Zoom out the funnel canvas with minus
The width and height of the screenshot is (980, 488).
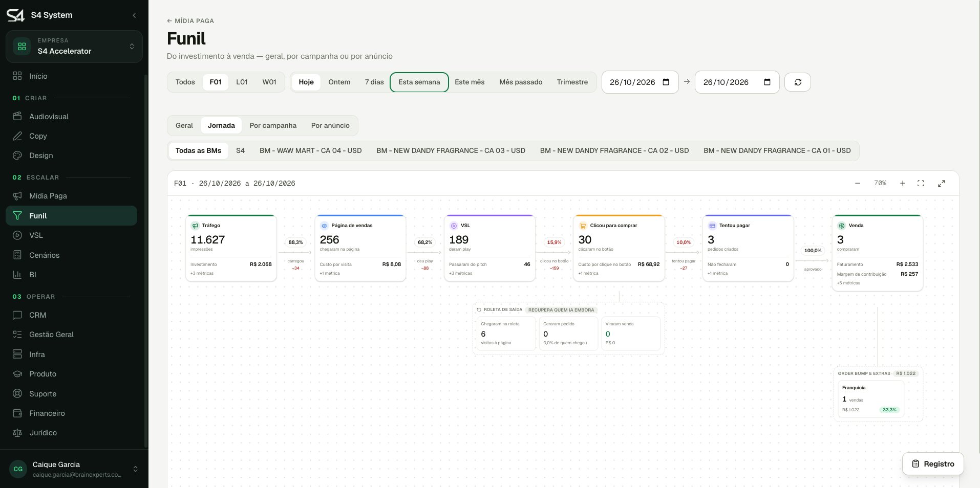pos(858,183)
